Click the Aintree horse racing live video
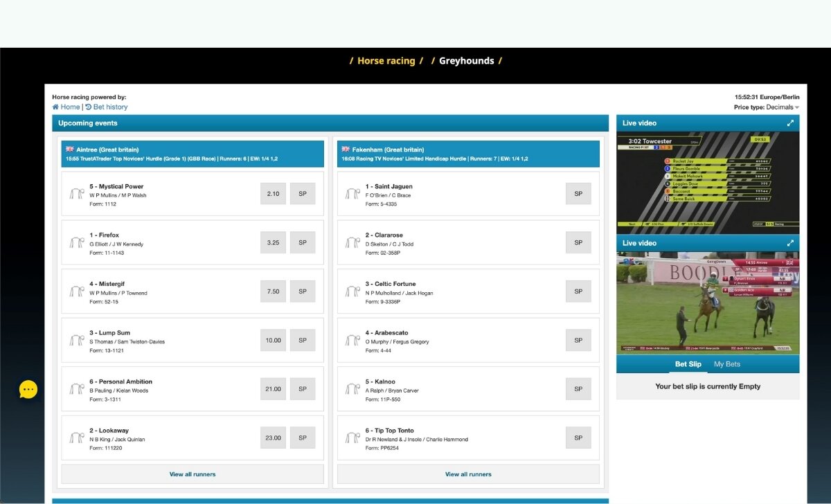831x504 pixels. (708, 303)
